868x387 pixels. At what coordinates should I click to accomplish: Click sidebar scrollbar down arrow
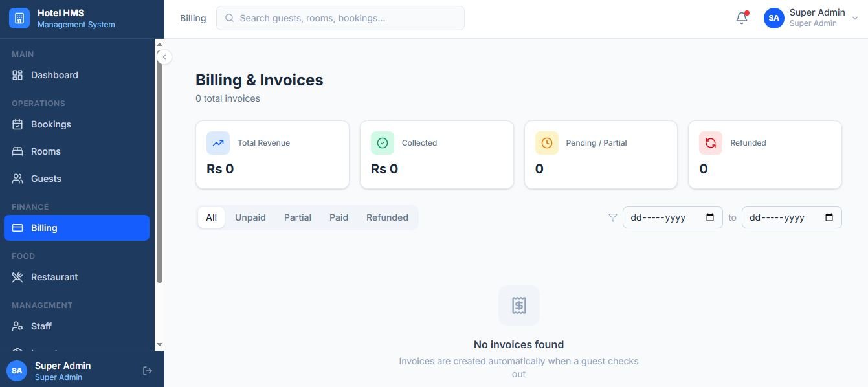pyautogui.click(x=160, y=345)
